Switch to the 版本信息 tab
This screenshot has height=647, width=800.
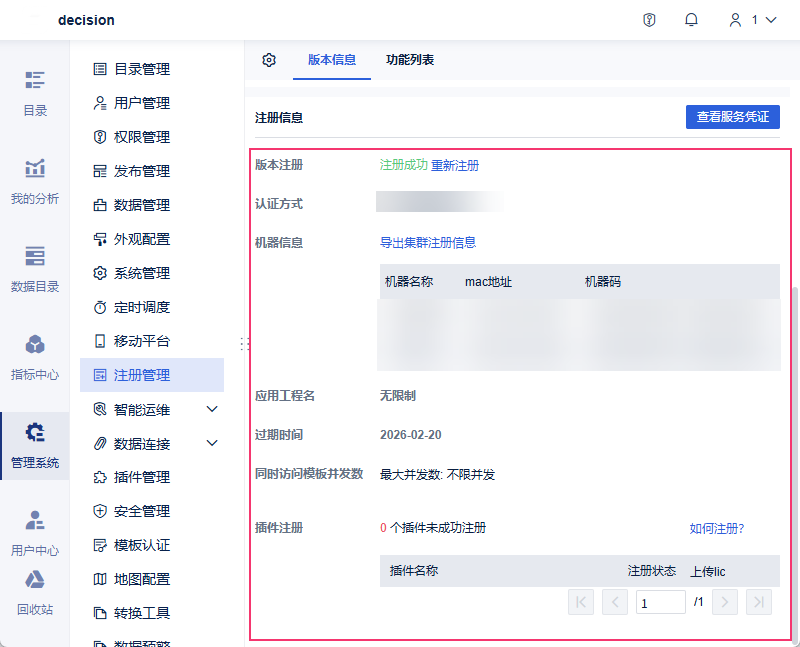click(x=332, y=60)
